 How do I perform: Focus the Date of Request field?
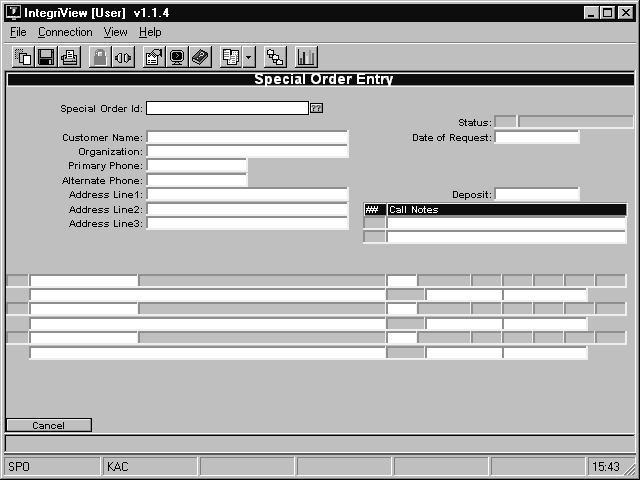536,137
